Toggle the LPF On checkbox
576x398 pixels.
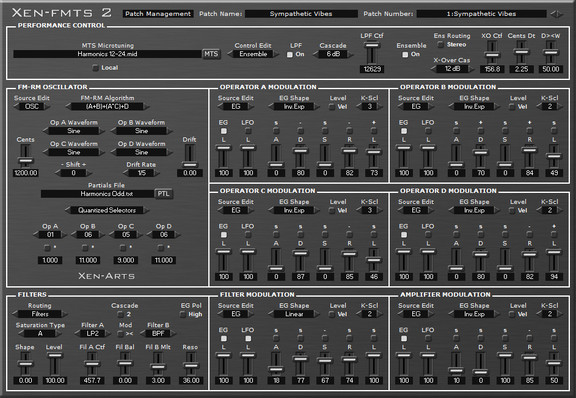(290, 54)
